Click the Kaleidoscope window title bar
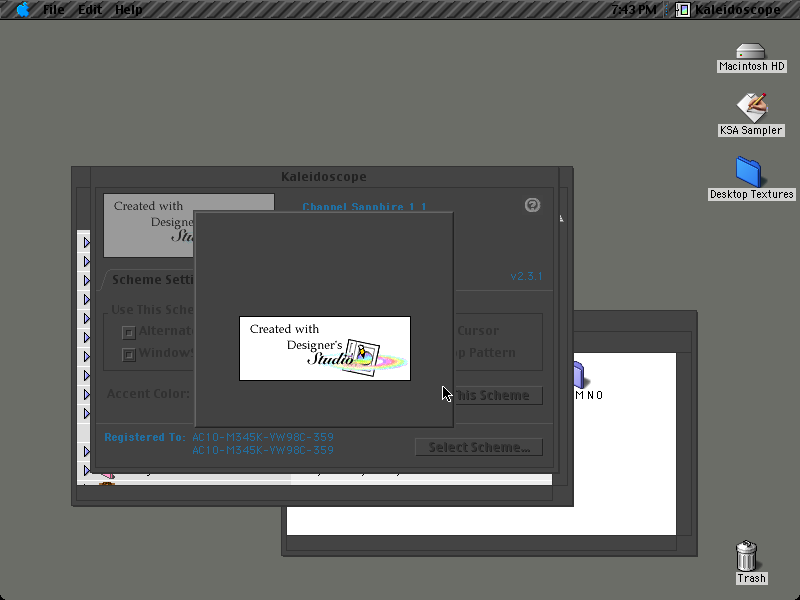Screen dimensions: 800x600 (x=323, y=177)
